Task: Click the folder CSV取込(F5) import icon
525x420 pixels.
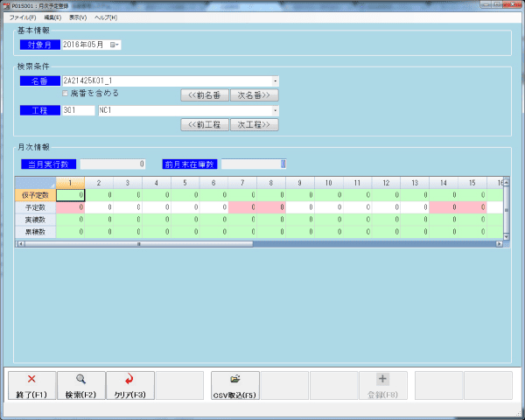Action: pos(234,380)
